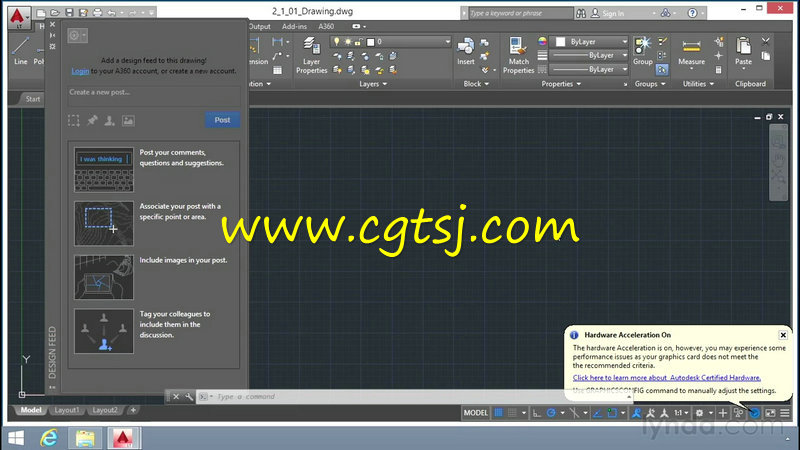800x450 pixels.
Task: Switch to the Output ribbon tab
Action: point(259,27)
